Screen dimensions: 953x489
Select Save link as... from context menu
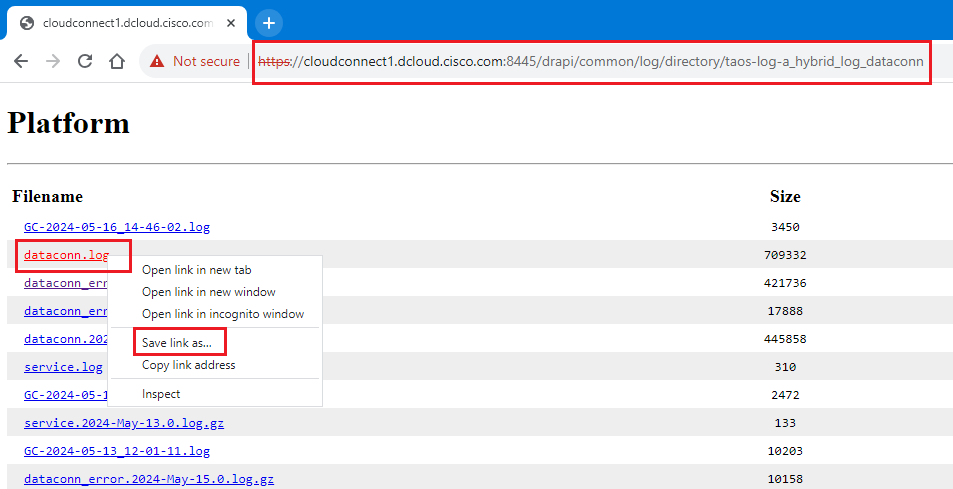(177, 343)
